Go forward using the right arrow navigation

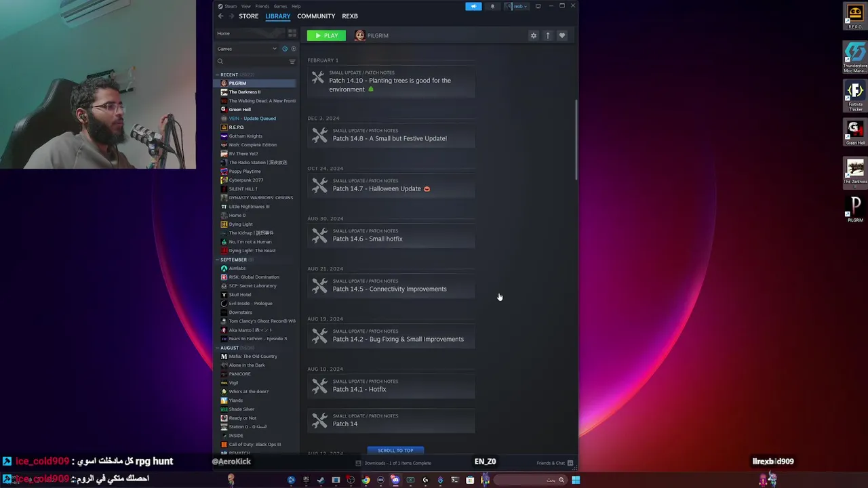click(x=231, y=16)
